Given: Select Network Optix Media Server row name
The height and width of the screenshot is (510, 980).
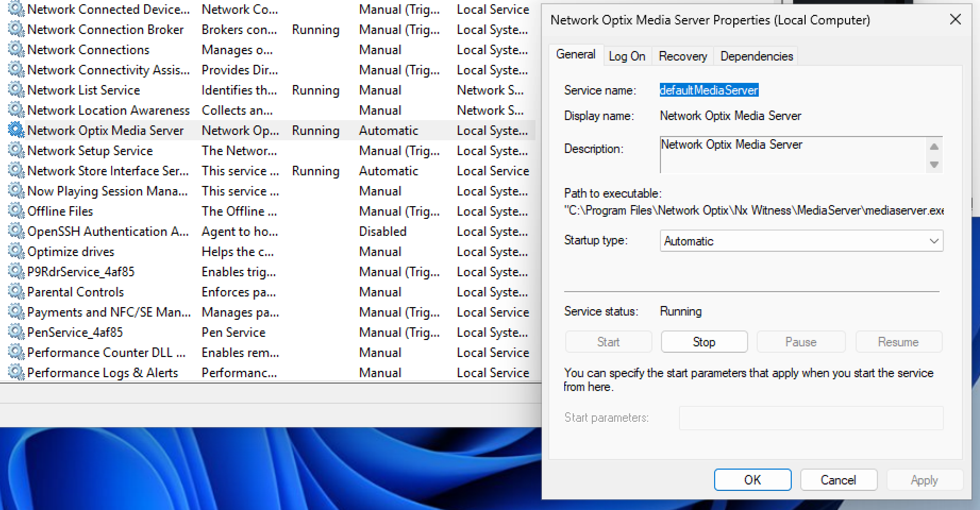Looking at the screenshot, I should 105,131.
